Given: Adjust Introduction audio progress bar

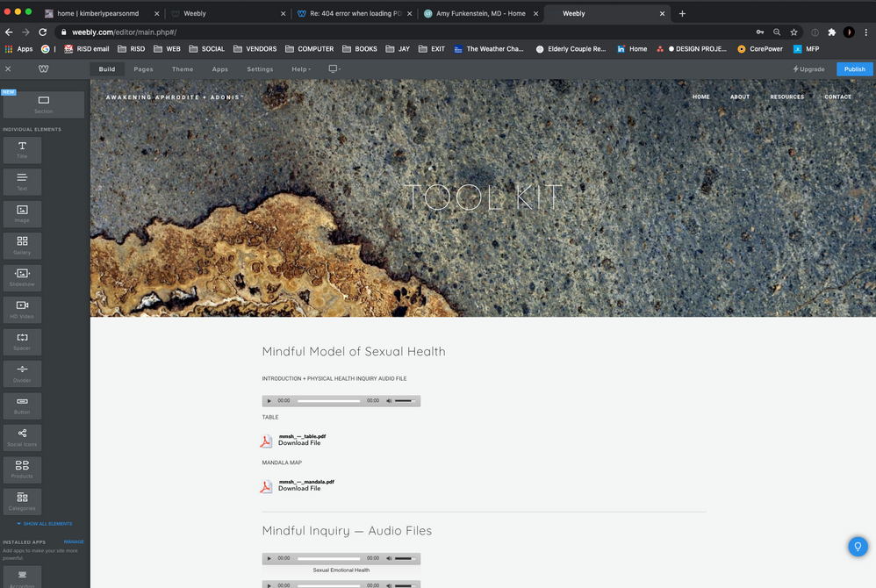Looking at the screenshot, I should [328, 401].
